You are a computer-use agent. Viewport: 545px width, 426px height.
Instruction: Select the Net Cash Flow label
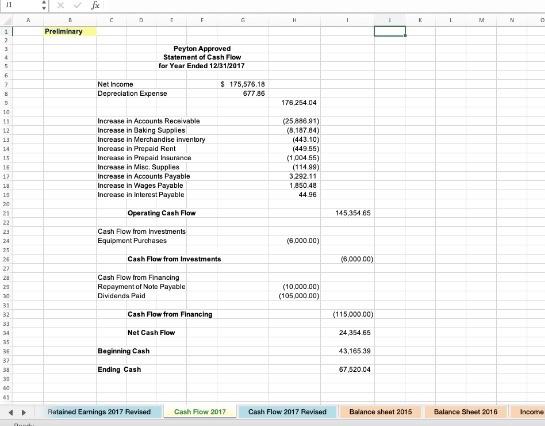151,333
